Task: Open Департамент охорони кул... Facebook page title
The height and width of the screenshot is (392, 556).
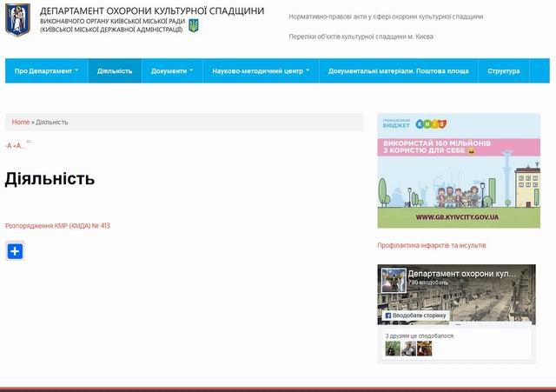Action: click(x=462, y=274)
